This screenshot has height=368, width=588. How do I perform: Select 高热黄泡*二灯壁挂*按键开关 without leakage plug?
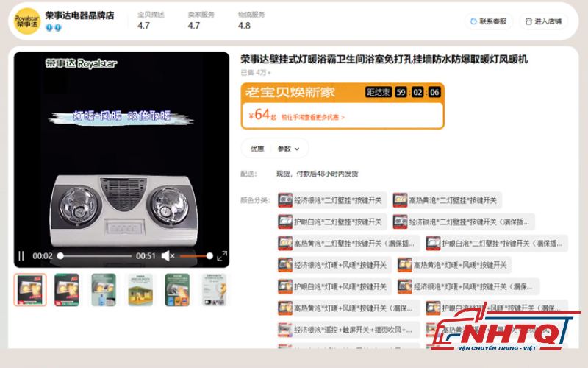tap(447, 200)
